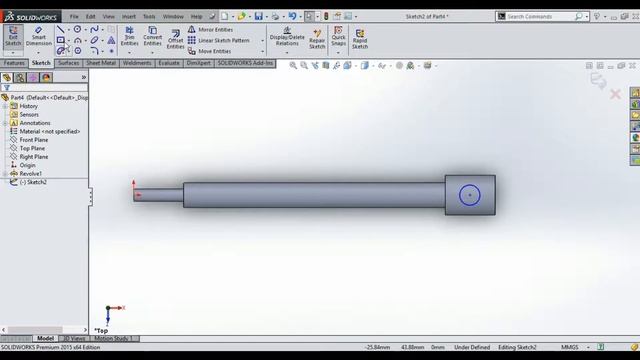Screen dimensions: 640x360
Task: Switch to the Evaluate tab
Action: tap(169, 63)
